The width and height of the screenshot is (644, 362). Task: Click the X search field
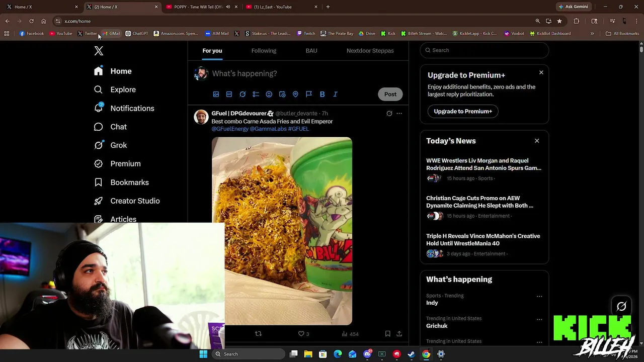[485, 50]
